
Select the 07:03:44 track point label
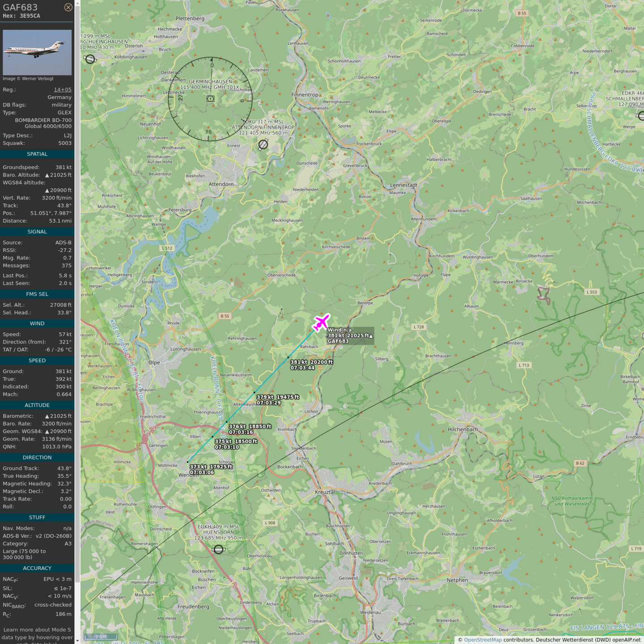303,368
